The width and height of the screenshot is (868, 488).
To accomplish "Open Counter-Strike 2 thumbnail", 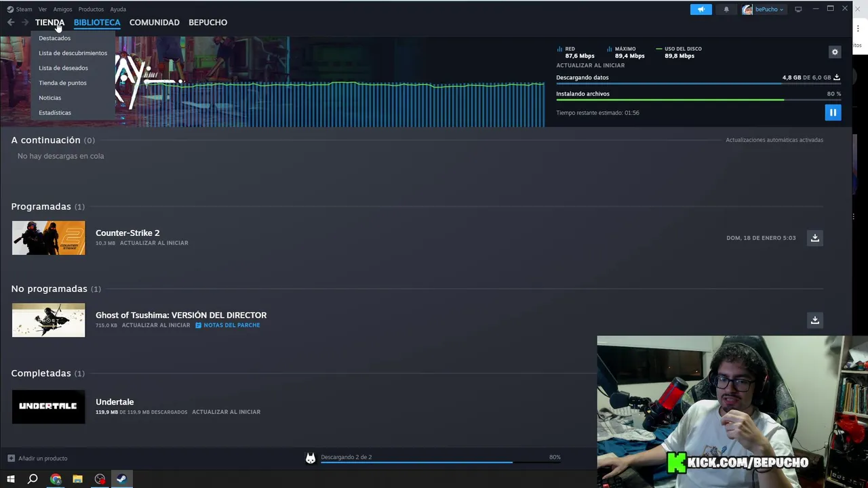I will click(x=48, y=238).
